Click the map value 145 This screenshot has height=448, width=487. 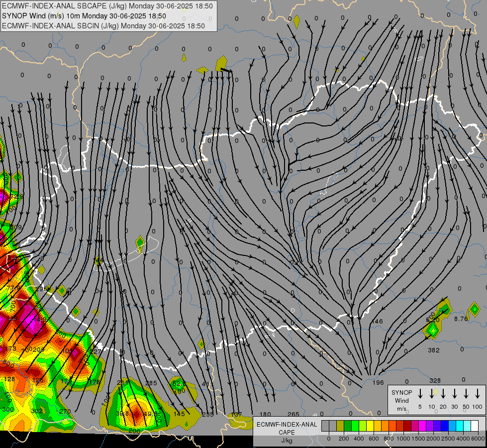tap(179, 414)
